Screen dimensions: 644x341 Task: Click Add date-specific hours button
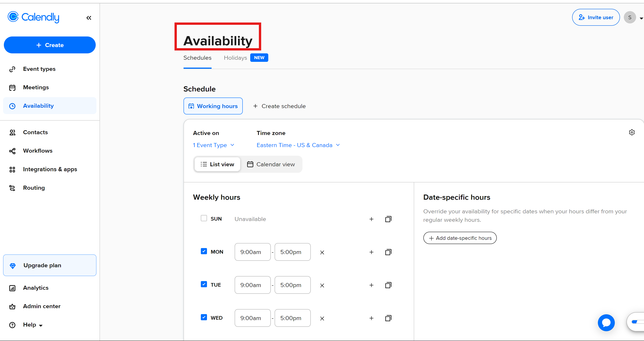coord(460,238)
